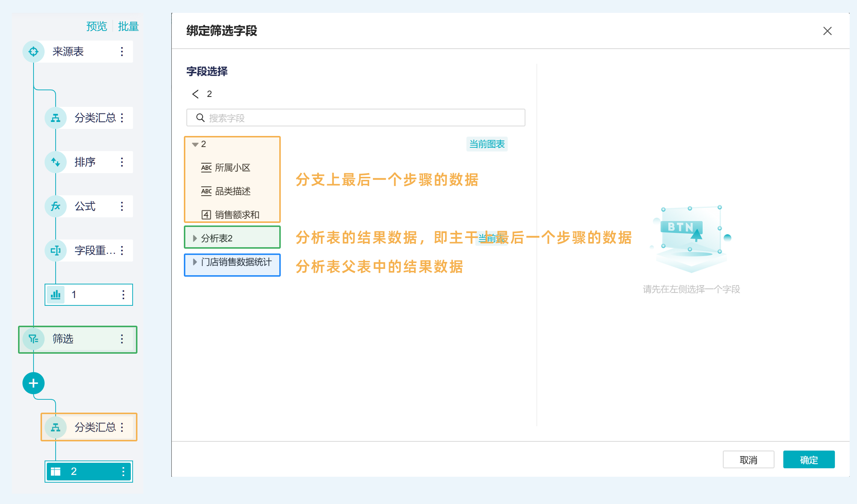Click the 公式 formula fx icon

tap(56, 206)
